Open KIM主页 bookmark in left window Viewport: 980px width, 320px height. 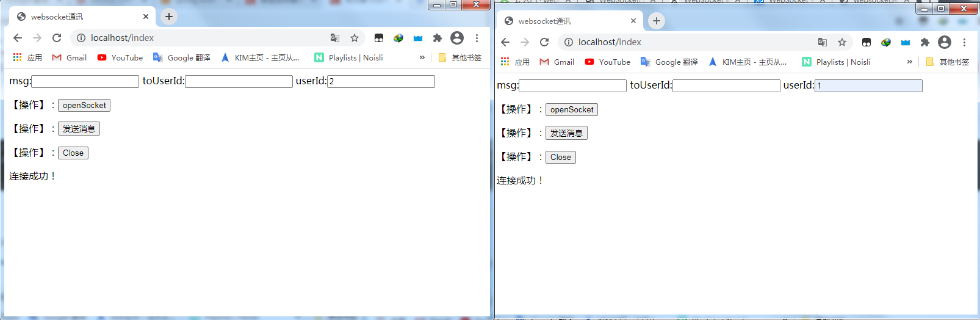tap(260, 57)
